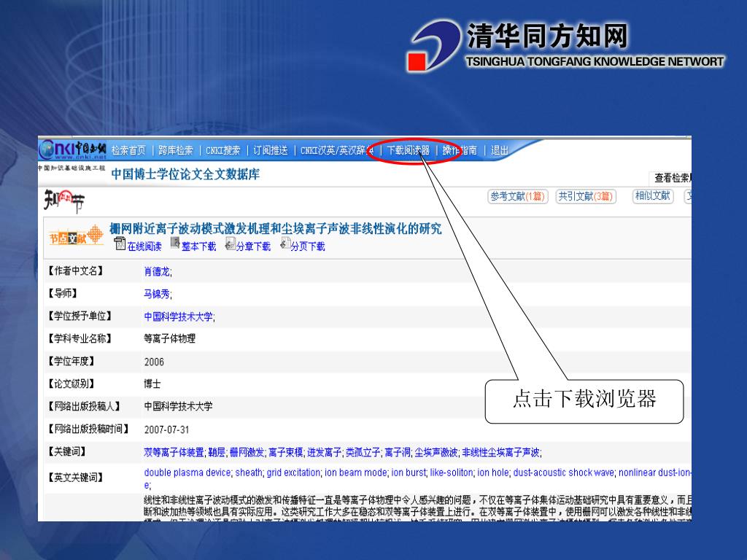
Task: Click the 相似文献 button
Action: click(653, 196)
